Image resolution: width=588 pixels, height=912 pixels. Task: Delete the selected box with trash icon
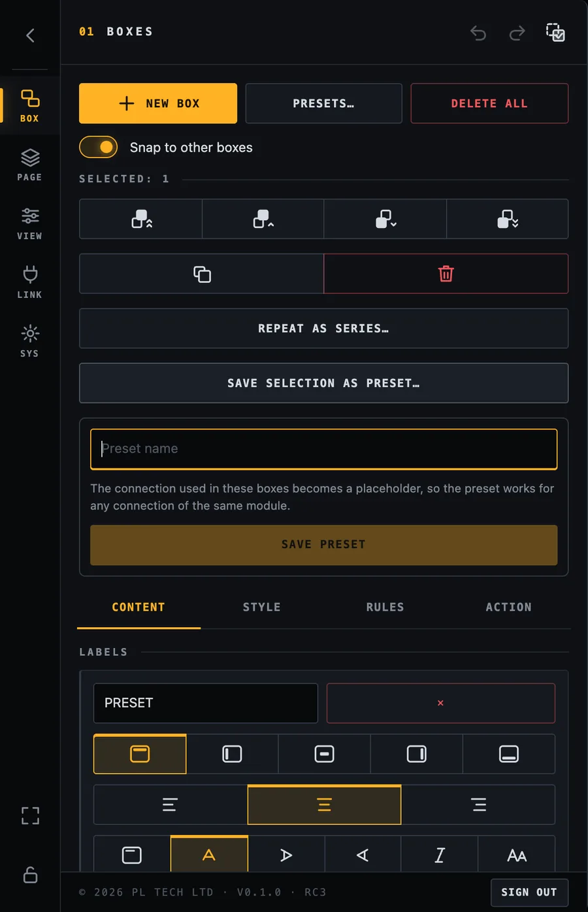(x=446, y=274)
